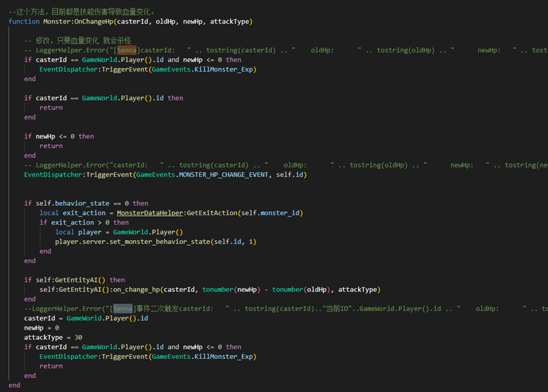
Task: Click the on_change_hp method call
Action: [x=134, y=289]
